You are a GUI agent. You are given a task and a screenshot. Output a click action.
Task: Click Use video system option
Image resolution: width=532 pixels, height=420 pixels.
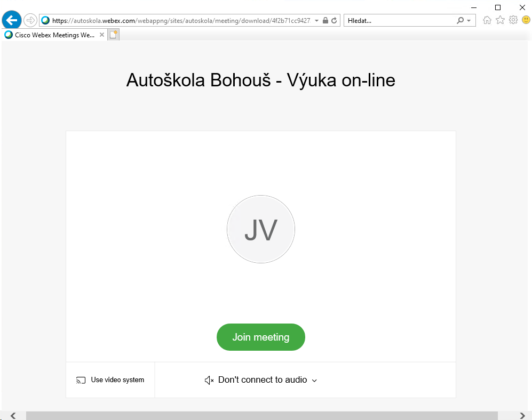(110, 380)
